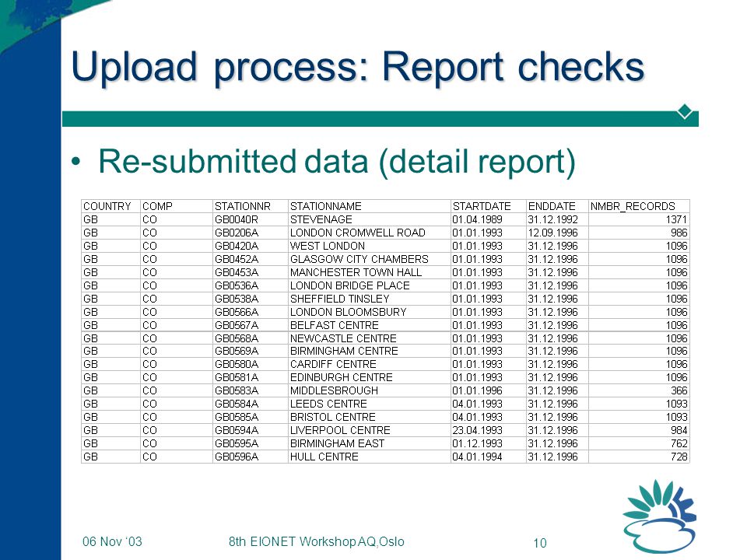747x560 pixels.
Task: Select station code GB0420A
Action: (x=237, y=247)
